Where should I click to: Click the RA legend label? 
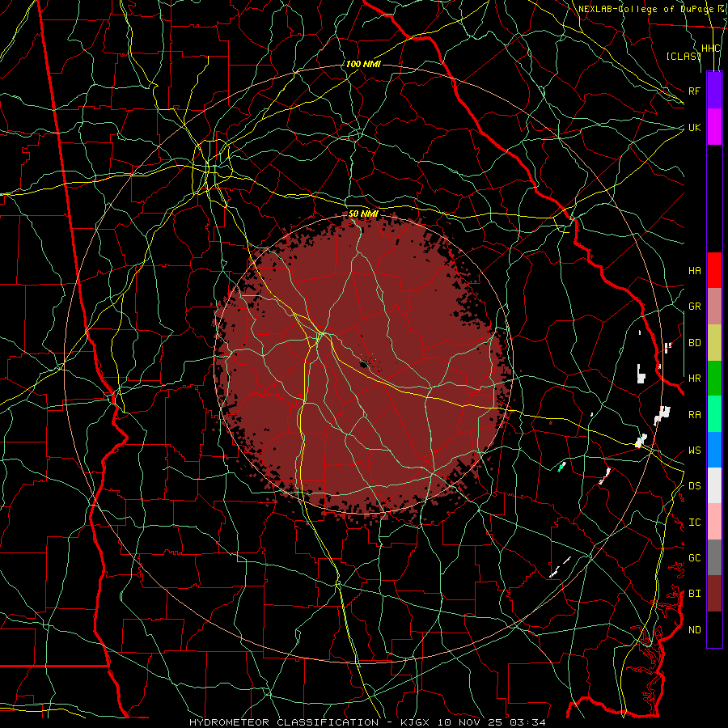[x=694, y=414]
